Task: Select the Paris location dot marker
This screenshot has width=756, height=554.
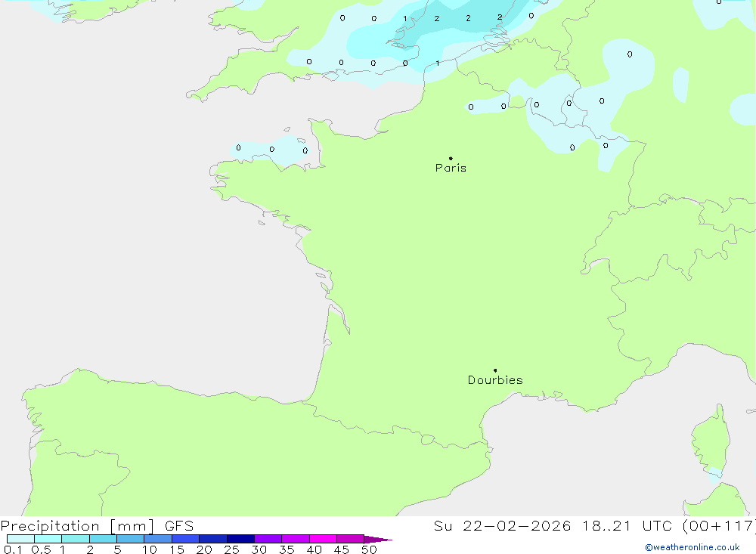Action: pos(451,158)
